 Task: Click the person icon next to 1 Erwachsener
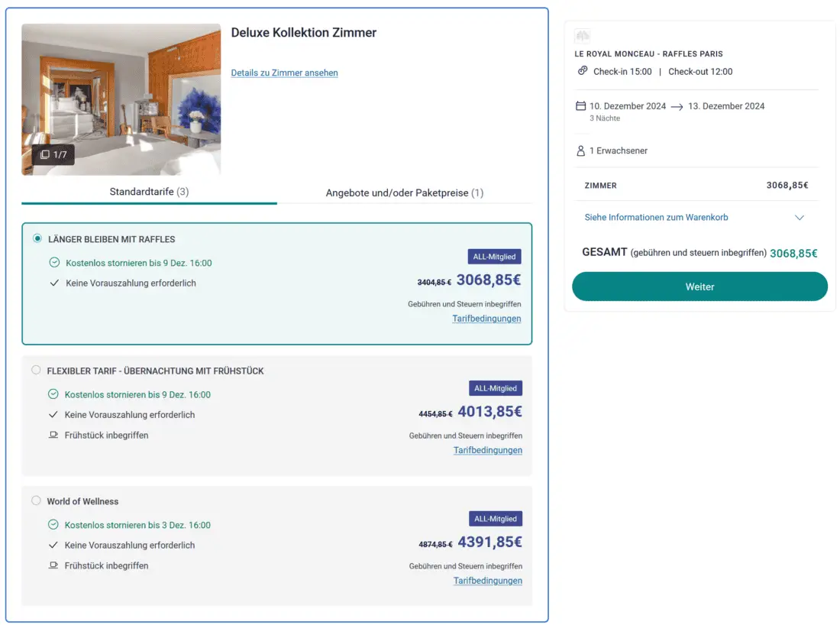pyautogui.click(x=580, y=151)
